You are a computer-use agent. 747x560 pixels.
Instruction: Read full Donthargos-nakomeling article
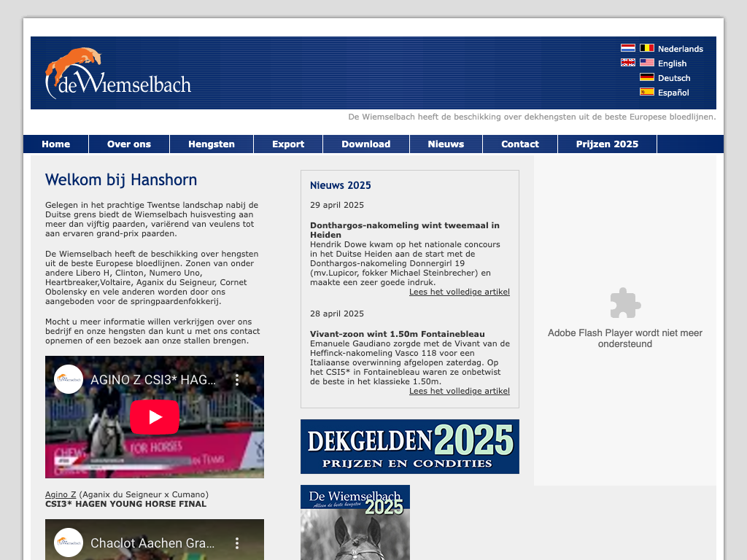pos(459,292)
